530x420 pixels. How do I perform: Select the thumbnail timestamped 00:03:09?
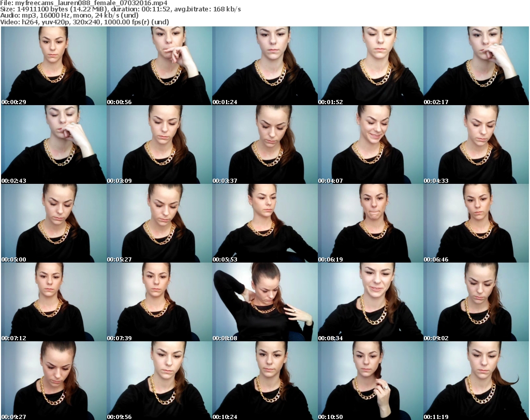pos(159,144)
